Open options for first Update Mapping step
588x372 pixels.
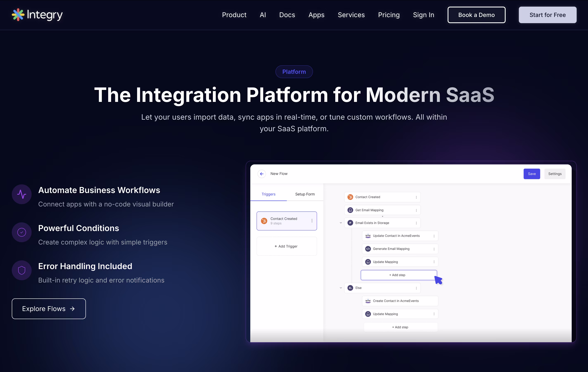[x=434, y=262]
